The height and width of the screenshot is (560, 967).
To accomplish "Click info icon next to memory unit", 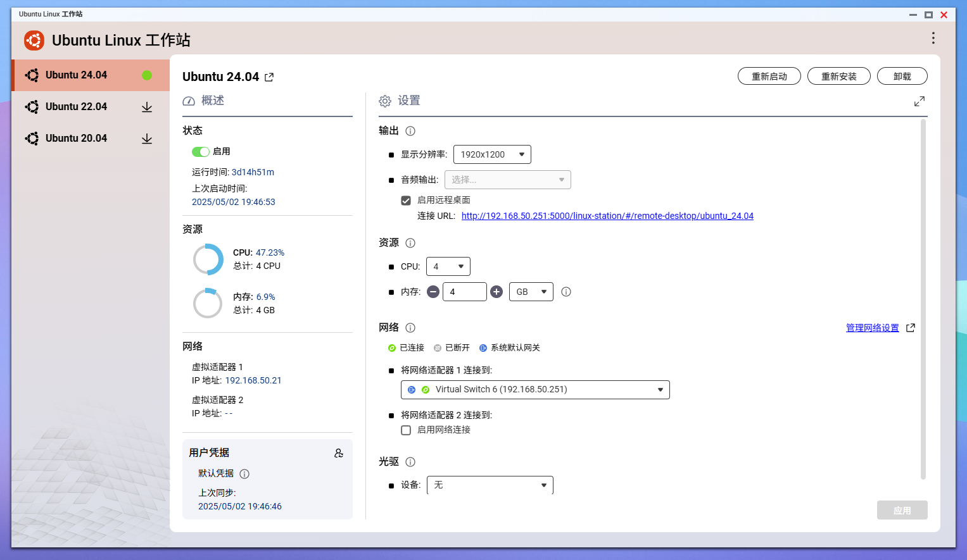I will pyautogui.click(x=566, y=292).
